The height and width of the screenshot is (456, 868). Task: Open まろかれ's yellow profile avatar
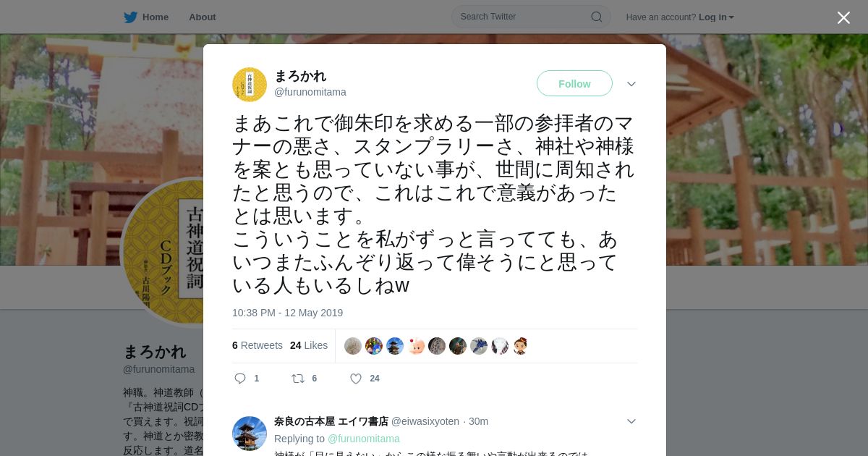tap(250, 84)
